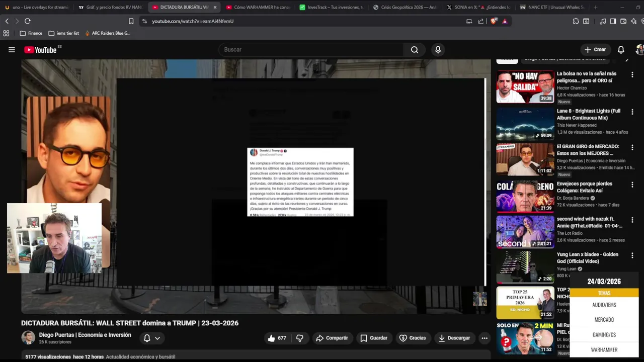Switch to the SONIA en X tab
The height and width of the screenshot is (362, 644).
[478, 8]
